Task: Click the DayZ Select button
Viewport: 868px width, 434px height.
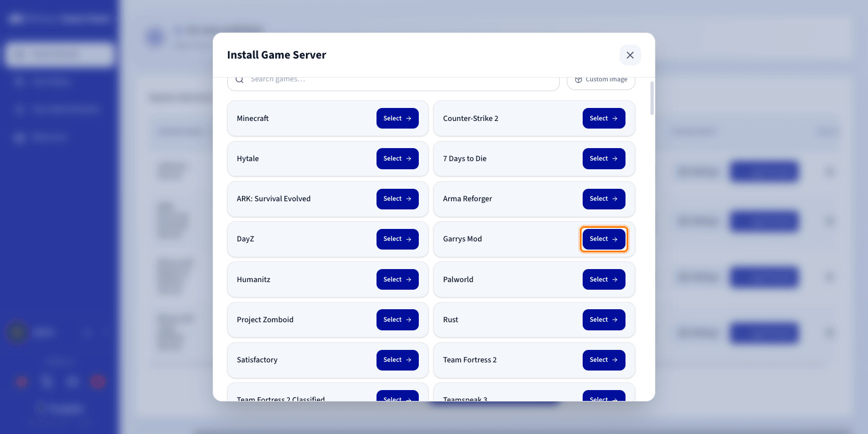Action: pos(397,239)
